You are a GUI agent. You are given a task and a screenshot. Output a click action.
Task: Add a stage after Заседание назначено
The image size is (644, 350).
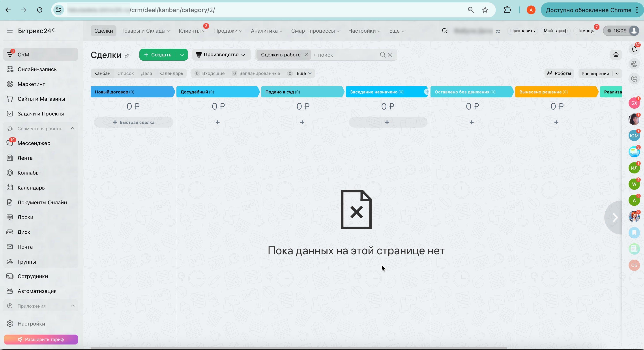coord(427,92)
